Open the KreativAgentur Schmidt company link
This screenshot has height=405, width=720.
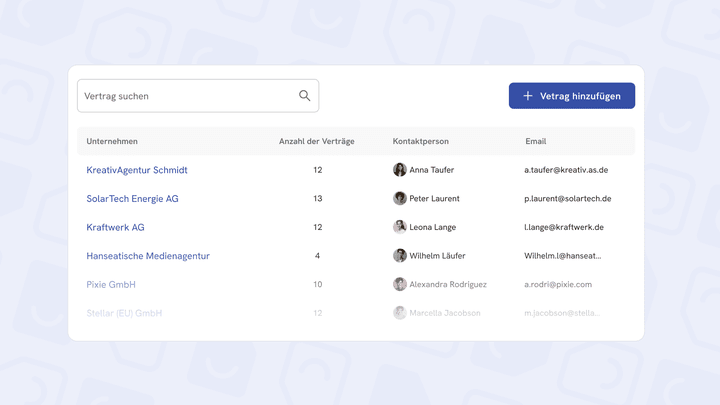(x=137, y=170)
